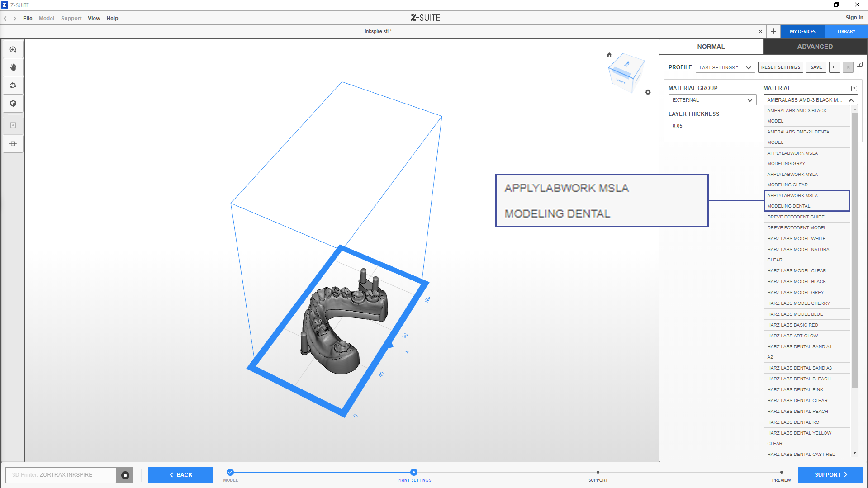Collapse the Material dropdown list

[851, 100]
